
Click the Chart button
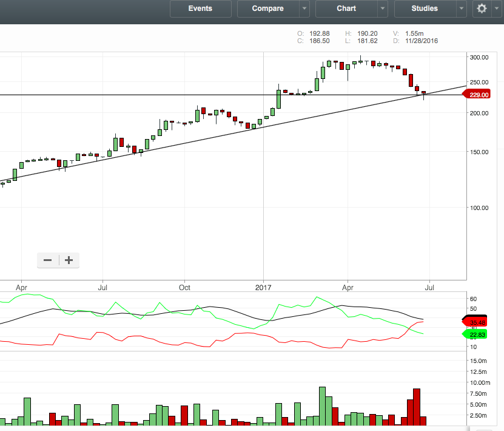point(346,8)
